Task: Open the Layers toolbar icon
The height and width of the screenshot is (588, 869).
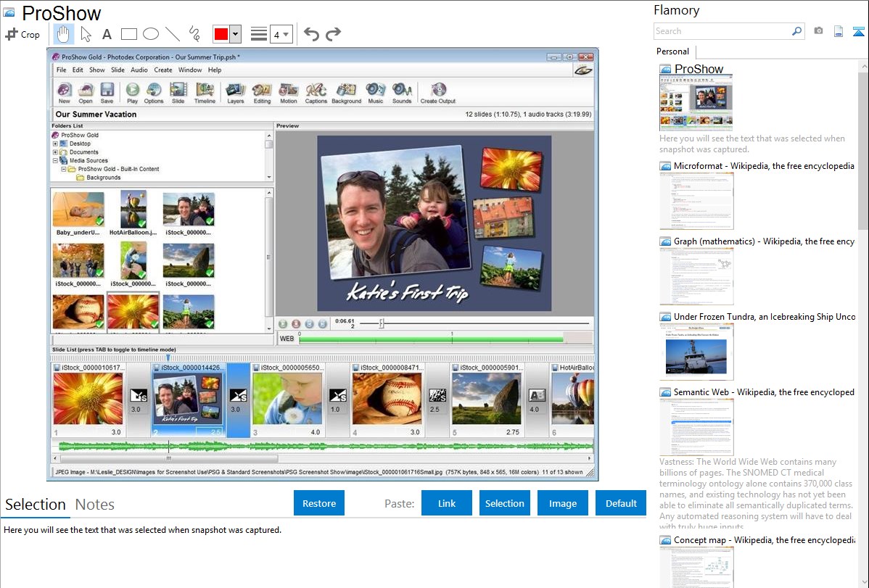Action: click(x=236, y=93)
